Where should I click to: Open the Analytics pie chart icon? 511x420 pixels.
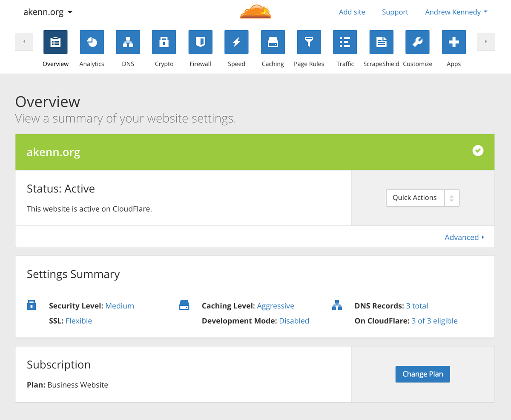click(x=92, y=42)
